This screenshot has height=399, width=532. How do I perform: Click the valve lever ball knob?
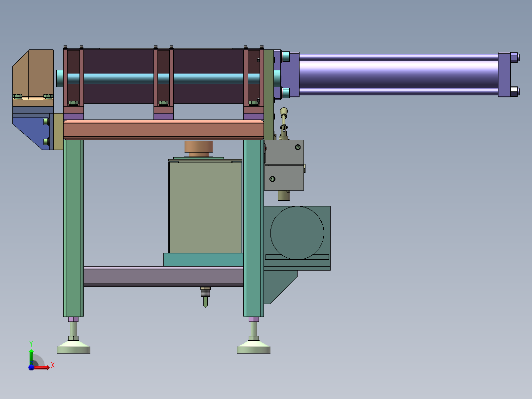pos(284,112)
